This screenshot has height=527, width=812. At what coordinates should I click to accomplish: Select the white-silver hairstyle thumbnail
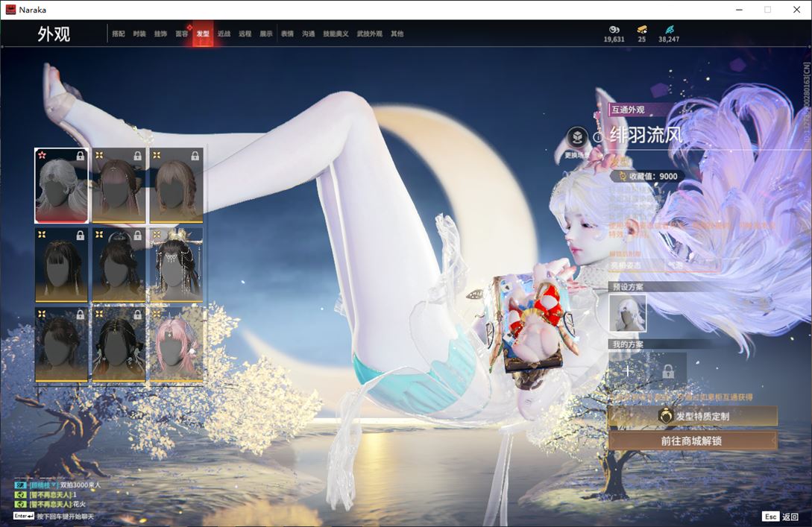[61, 186]
